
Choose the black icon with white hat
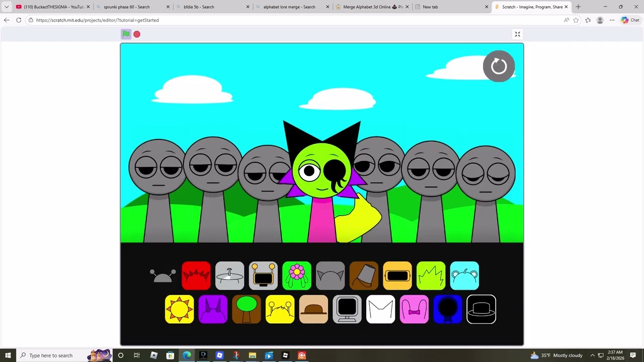pos(481,309)
